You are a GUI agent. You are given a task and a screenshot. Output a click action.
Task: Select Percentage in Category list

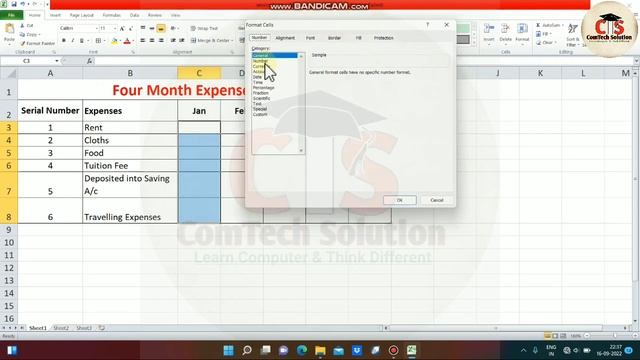tap(264, 87)
